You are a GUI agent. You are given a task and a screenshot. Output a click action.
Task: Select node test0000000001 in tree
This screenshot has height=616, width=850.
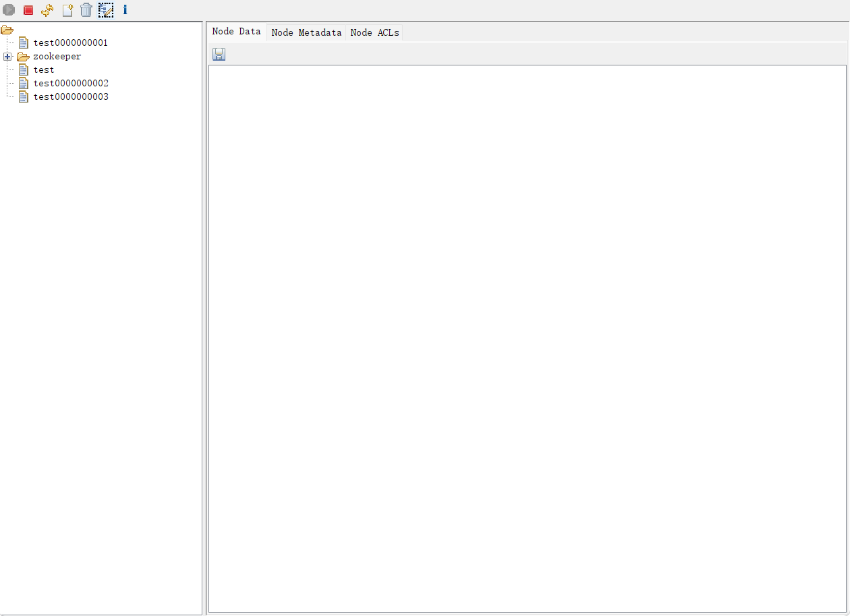coord(70,43)
